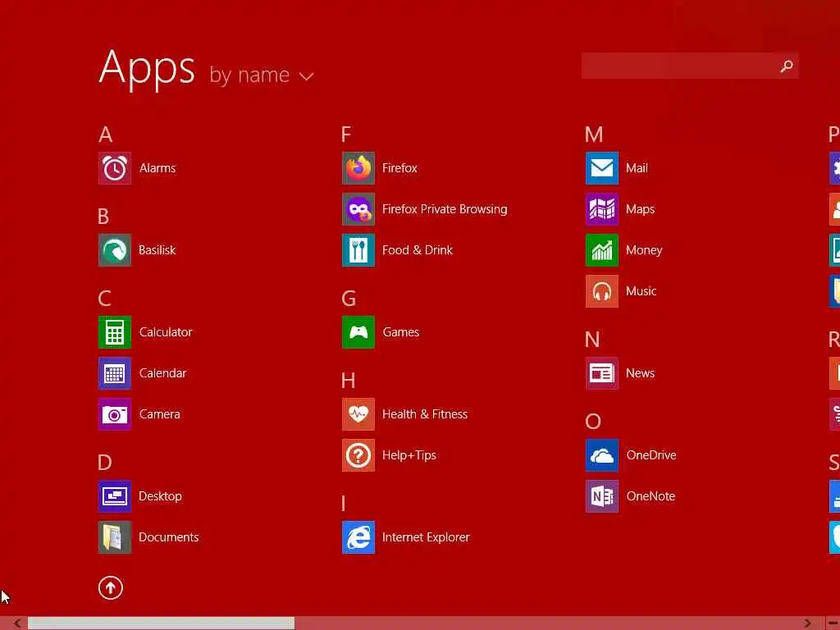Click the 'Camera' label text

[160, 414]
